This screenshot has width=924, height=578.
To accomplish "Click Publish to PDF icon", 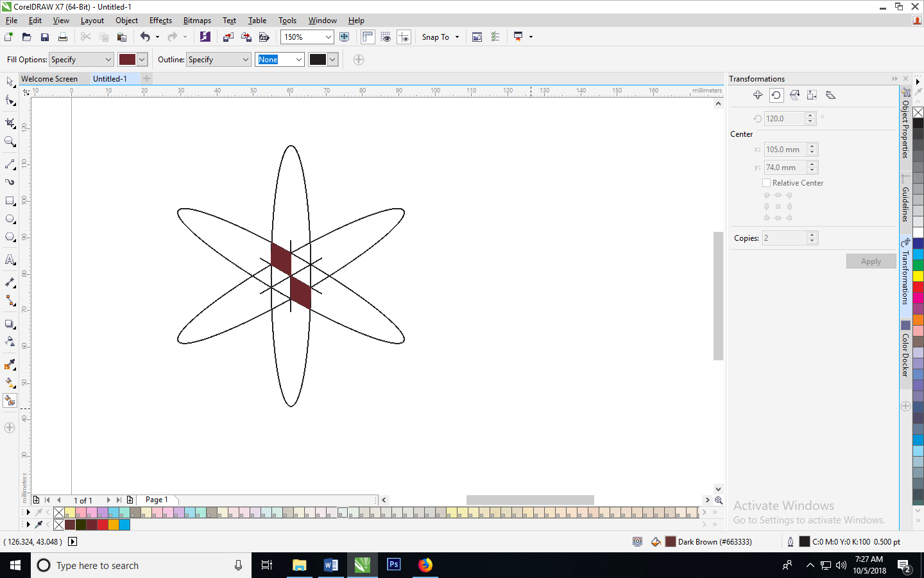I will pos(264,37).
